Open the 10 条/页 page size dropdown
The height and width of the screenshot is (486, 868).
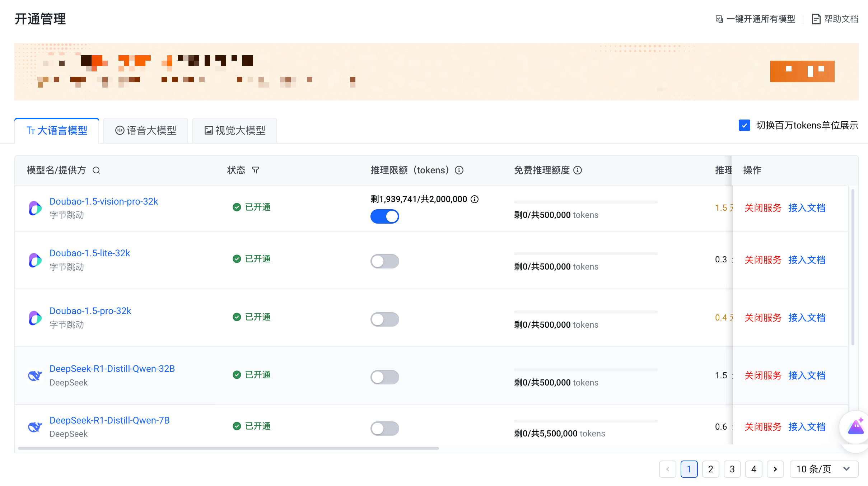pos(823,469)
